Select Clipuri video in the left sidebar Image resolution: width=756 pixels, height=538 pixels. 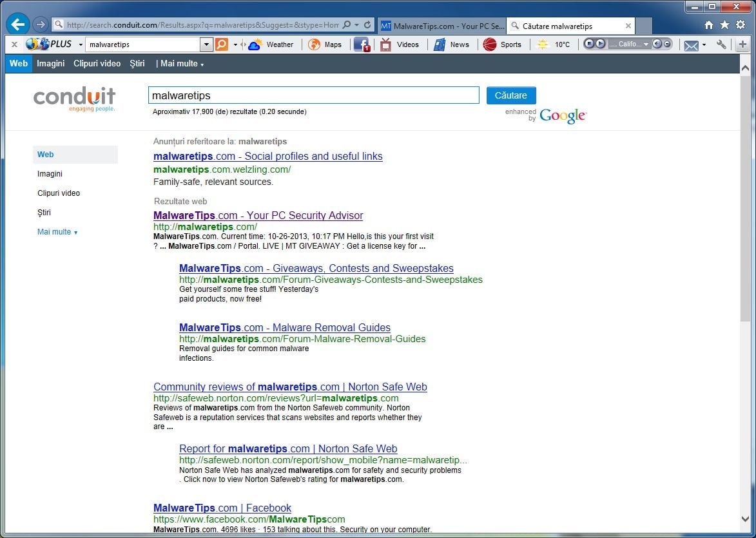(x=59, y=193)
